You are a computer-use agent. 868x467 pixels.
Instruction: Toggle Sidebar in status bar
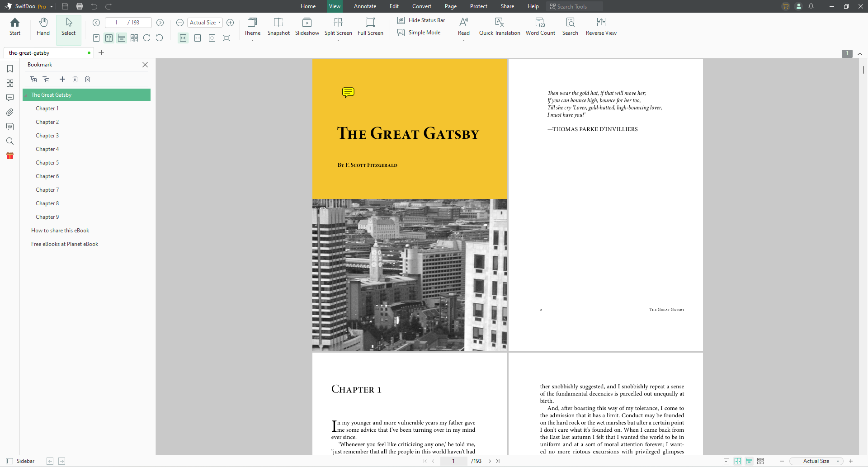pos(20,461)
